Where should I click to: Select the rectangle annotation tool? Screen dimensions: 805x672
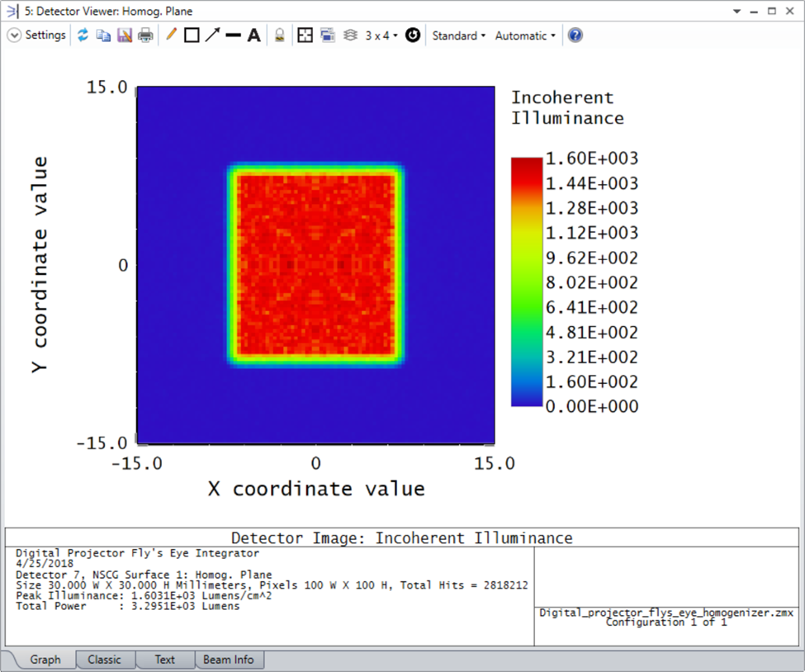[192, 35]
